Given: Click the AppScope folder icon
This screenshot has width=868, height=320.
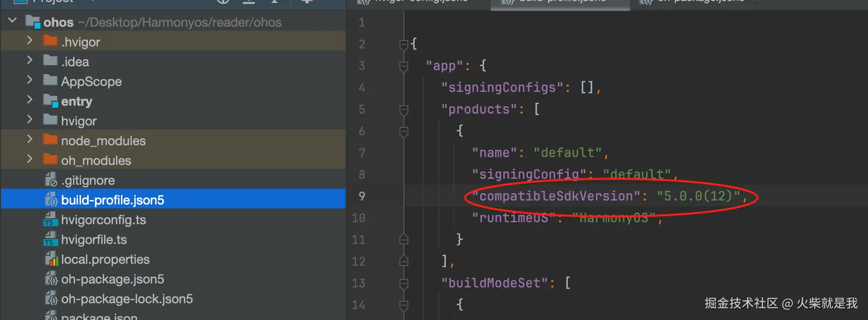Looking at the screenshot, I should pyautogui.click(x=50, y=80).
